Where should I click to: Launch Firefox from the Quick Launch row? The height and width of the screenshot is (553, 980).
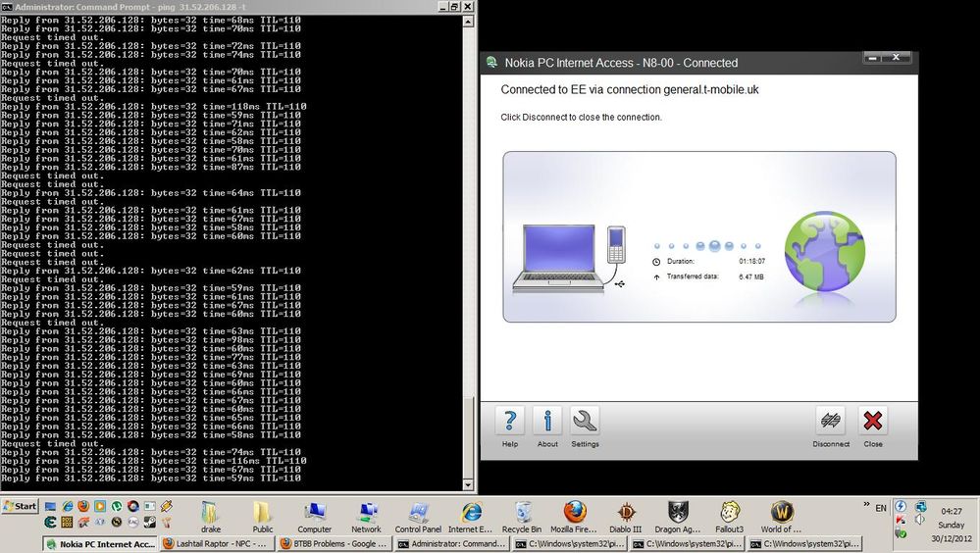click(x=83, y=506)
